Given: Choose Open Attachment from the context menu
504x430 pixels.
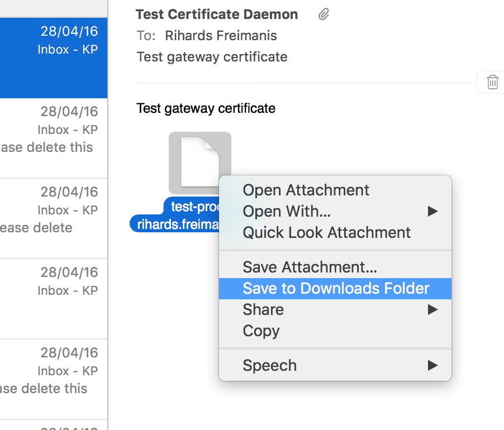Looking at the screenshot, I should pyautogui.click(x=306, y=190).
